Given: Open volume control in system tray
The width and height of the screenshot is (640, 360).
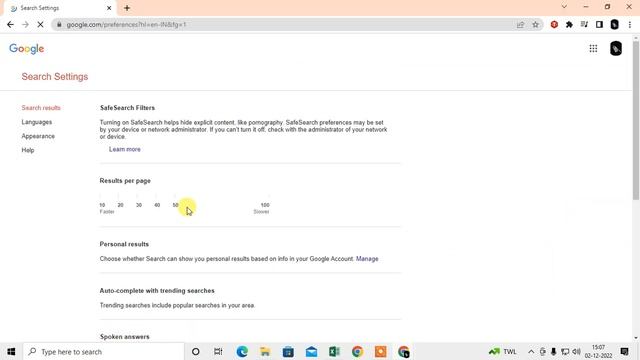Looking at the screenshot, I should (576, 351).
